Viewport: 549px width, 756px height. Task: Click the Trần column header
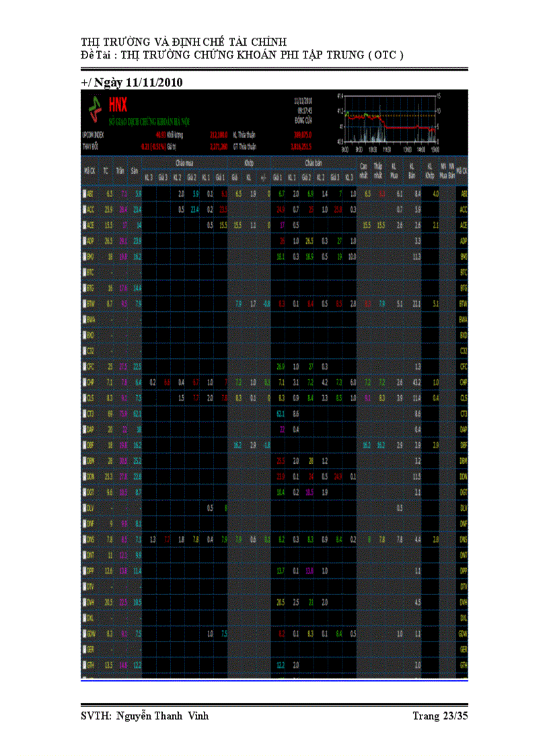coord(120,170)
